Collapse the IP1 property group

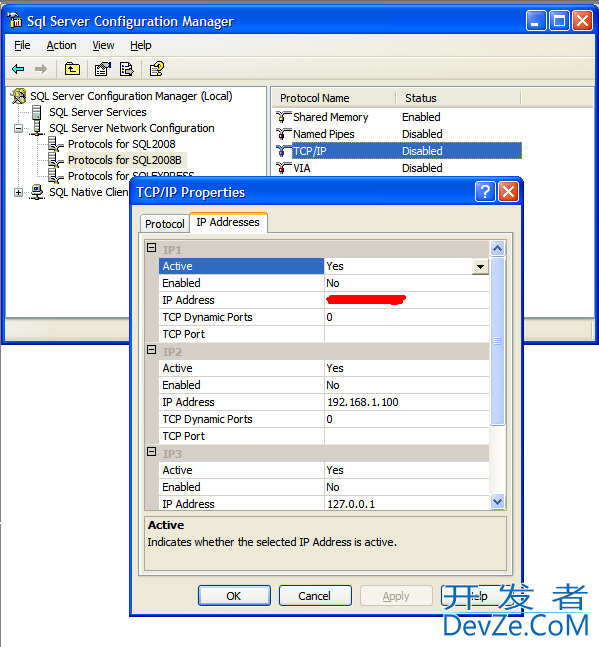pyautogui.click(x=151, y=248)
